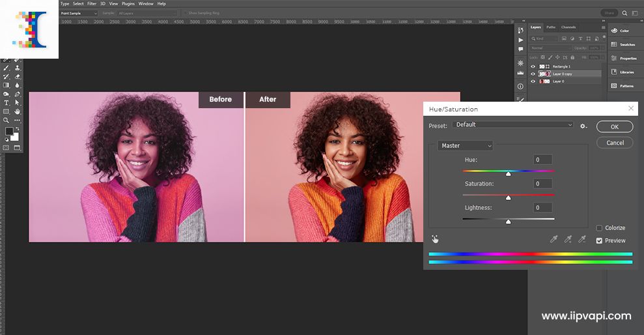Expand the Master channel dropdown
Image resolution: width=644 pixels, height=335 pixels.
pyautogui.click(x=466, y=146)
